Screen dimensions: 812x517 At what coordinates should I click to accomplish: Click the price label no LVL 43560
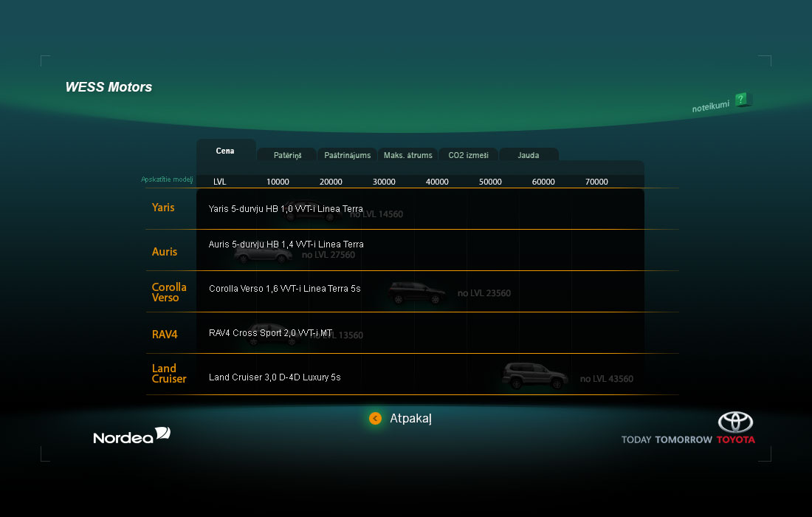coord(606,379)
